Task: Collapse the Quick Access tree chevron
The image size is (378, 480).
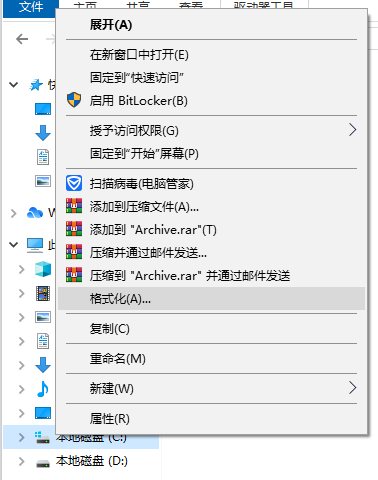Action: [x=13, y=85]
